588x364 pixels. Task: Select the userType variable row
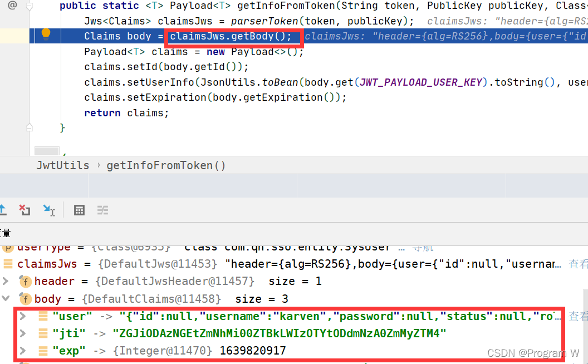[294, 249]
